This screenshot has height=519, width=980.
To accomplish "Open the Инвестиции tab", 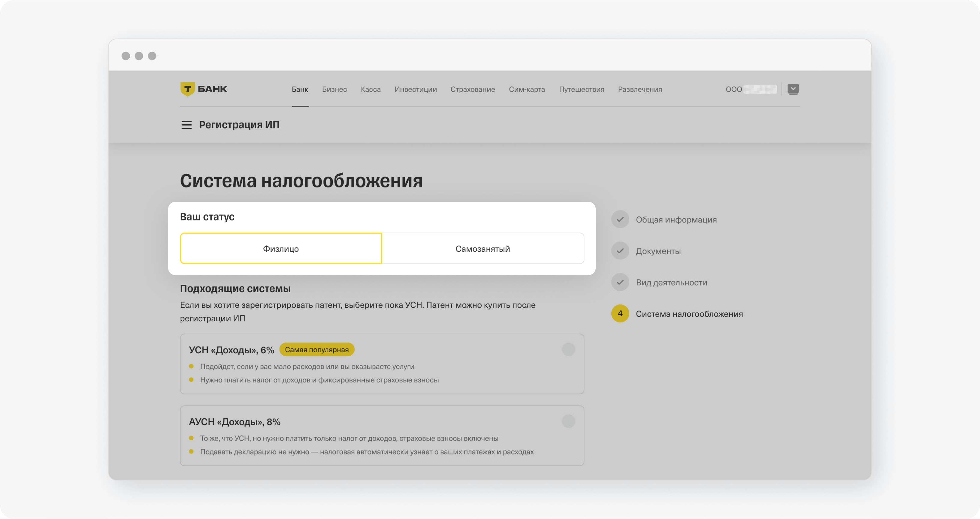I will pyautogui.click(x=416, y=90).
